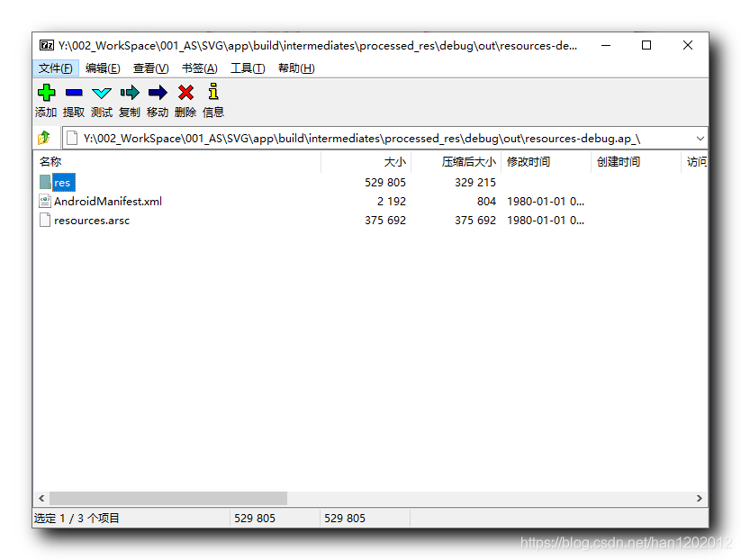The image size is (741, 560).
Task: Open the 工具(T) menu
Action: pos(248,68)
